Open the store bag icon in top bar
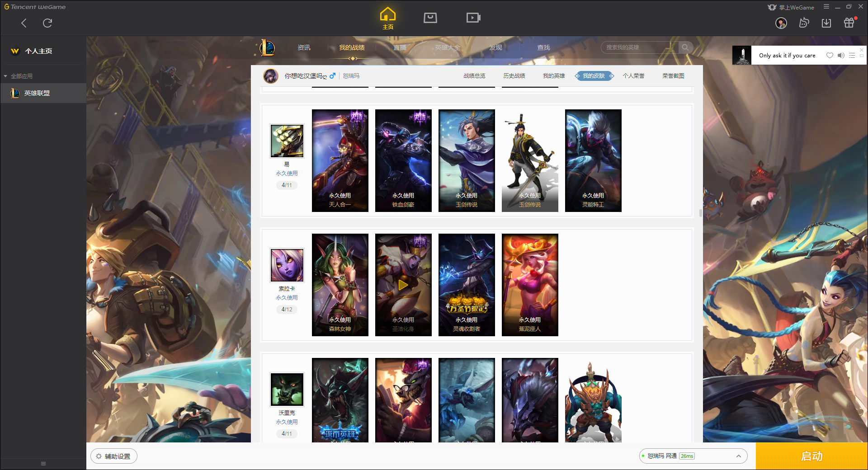 pos(430,18)
